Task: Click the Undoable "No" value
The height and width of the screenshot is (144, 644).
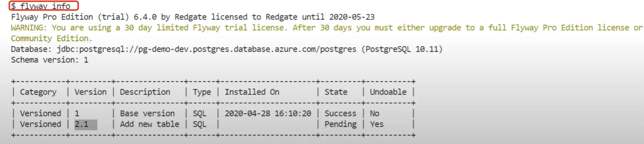Action: (374, 113)
